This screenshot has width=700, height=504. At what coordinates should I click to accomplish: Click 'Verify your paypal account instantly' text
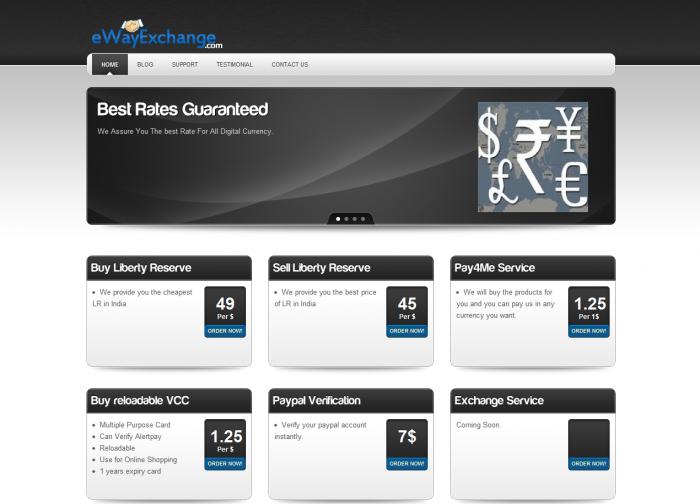pos(321,431)
